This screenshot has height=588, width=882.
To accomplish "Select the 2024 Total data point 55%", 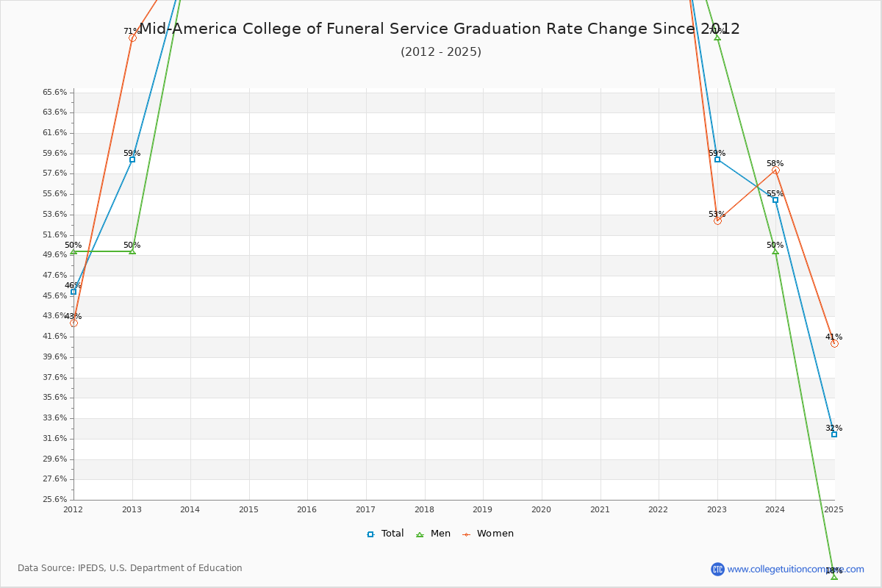I will (x=775, y=200).
